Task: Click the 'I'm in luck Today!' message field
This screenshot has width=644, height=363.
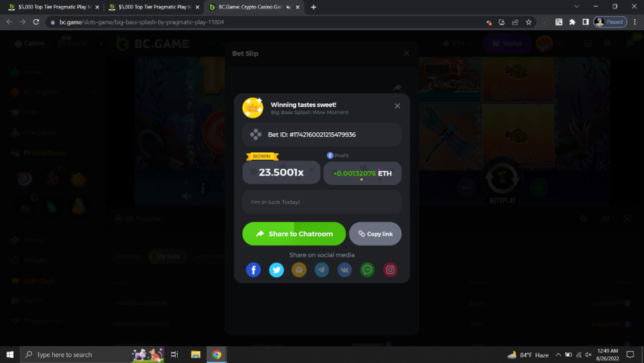Action: 322,202
